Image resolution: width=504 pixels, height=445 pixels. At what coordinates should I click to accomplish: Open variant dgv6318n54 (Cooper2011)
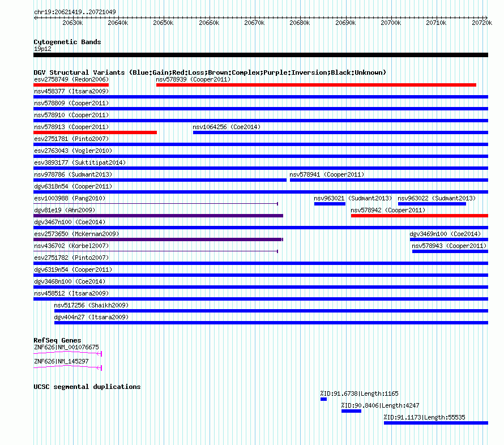[x=73, y=186]
